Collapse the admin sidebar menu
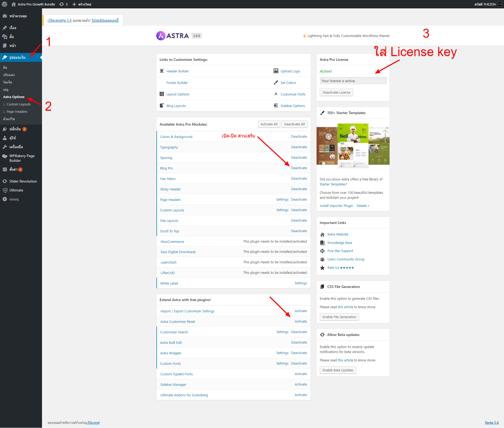The width and height of the screenshot is (504, 428). [x=14, y=199]
